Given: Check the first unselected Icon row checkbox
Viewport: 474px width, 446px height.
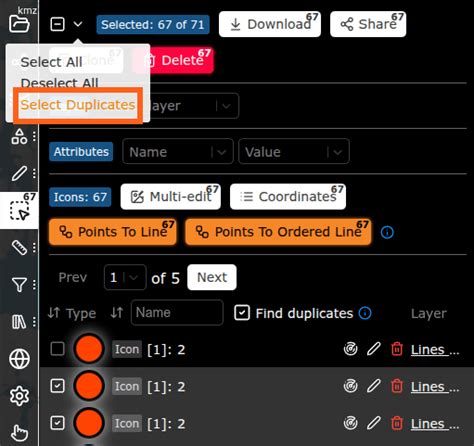Looking at the screenshot, I should [x=57, y=349].
